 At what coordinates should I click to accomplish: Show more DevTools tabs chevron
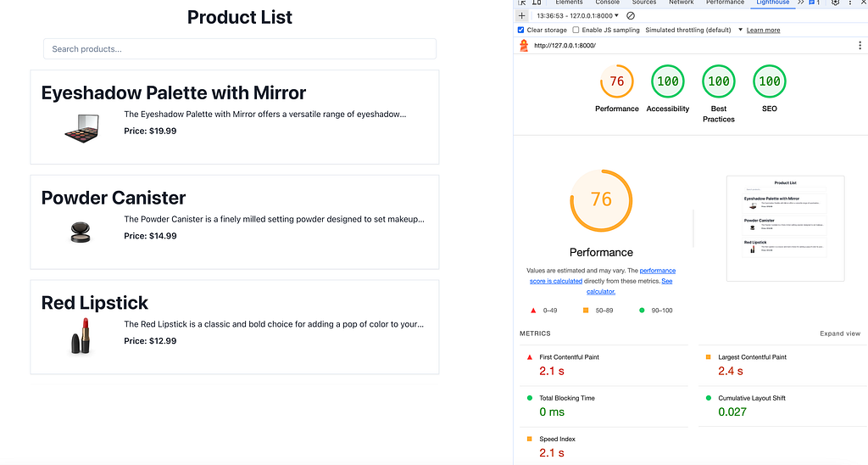tap(800, 3)
